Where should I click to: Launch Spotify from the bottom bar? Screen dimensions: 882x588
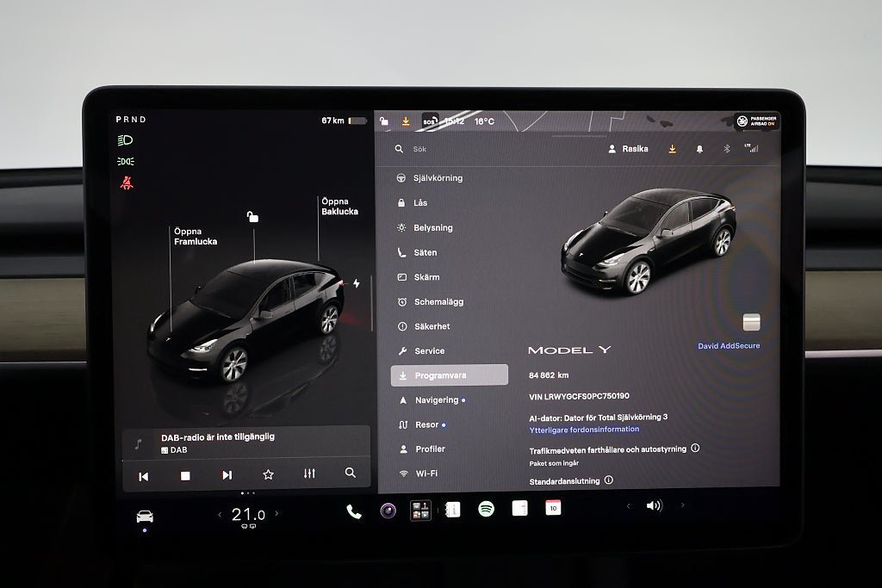pos(486,509)
